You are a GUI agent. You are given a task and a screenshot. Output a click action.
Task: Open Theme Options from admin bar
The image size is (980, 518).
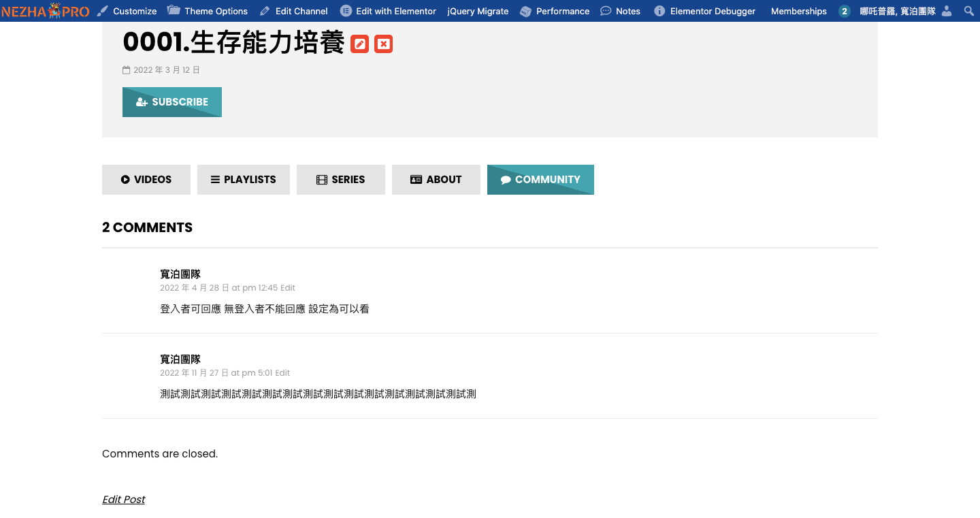tap(208, 11)
